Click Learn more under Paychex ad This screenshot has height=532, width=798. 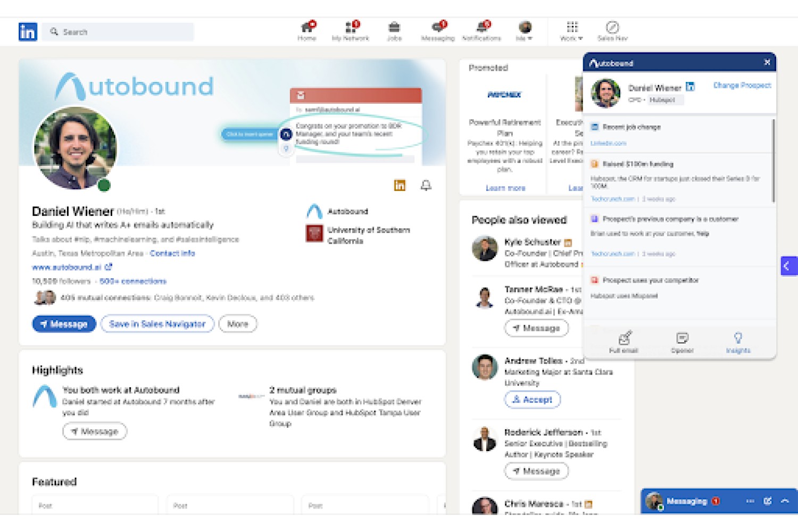tap(505, 188)
